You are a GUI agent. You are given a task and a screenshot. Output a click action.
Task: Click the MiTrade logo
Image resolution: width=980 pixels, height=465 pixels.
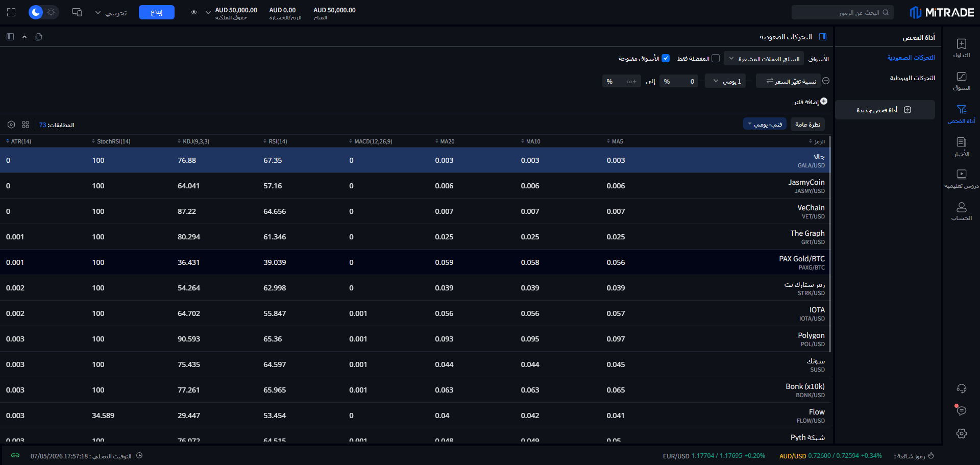pos(942,12)
